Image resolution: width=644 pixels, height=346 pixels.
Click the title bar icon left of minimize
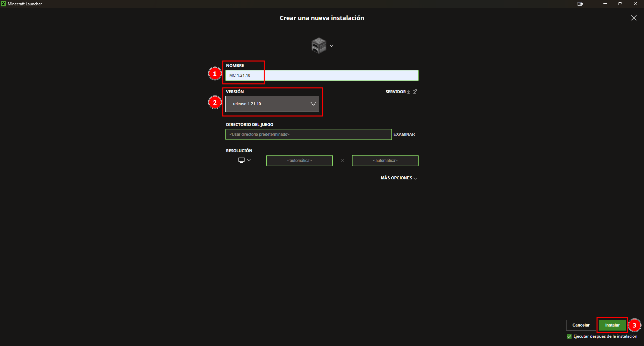click(x=580, y=4)
